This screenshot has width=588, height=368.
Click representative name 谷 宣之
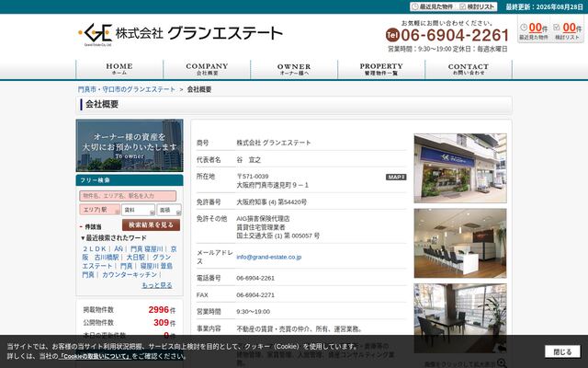click(248, 159)
